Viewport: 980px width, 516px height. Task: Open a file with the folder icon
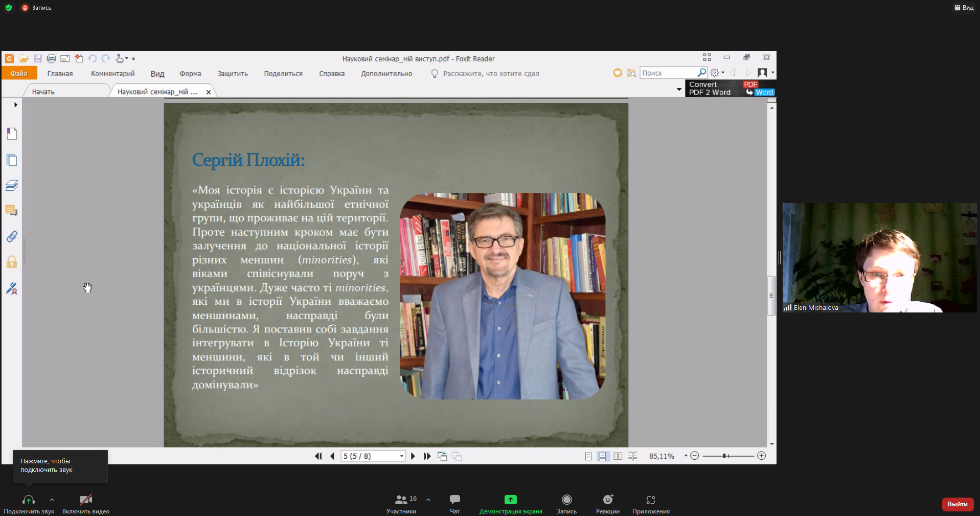point(24,58)
